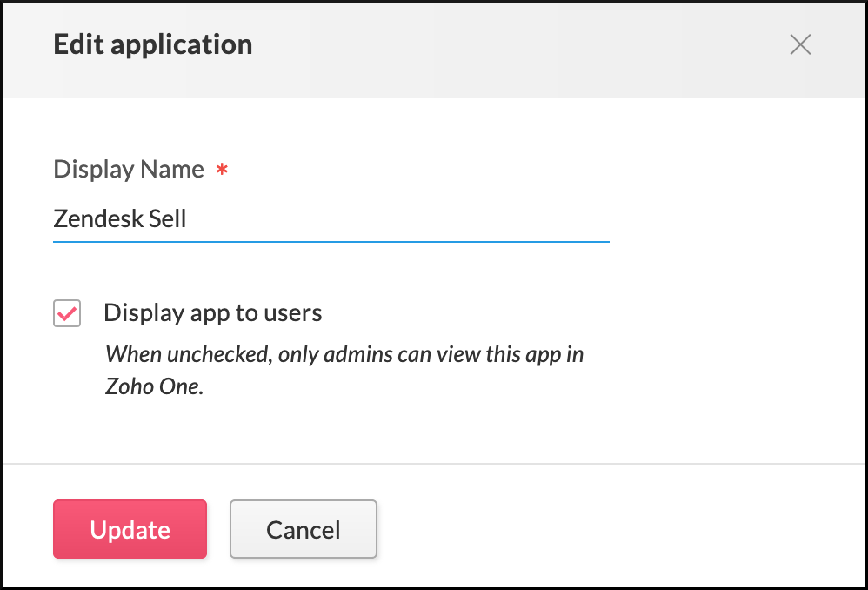Viewport: 868px width, 590px height.
Task: Click the 'Zendesk Sell' text in field
Action: coord(120,218)
